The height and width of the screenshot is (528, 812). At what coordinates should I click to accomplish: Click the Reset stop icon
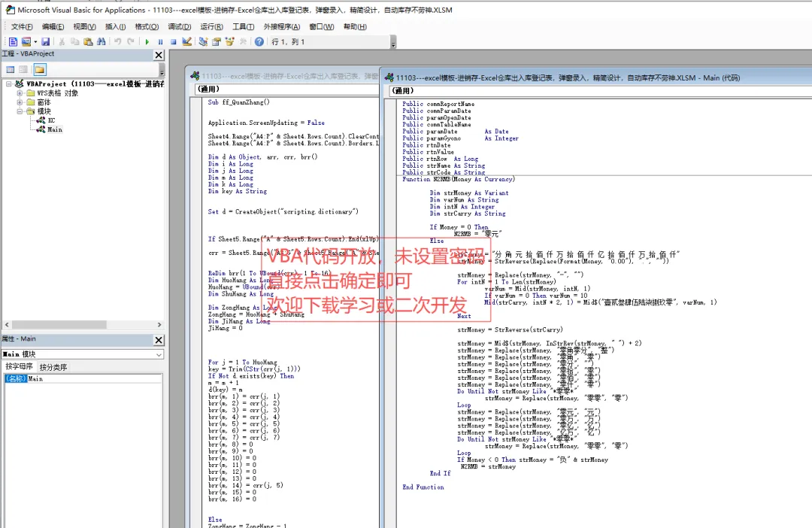click(x=174, y=41)
